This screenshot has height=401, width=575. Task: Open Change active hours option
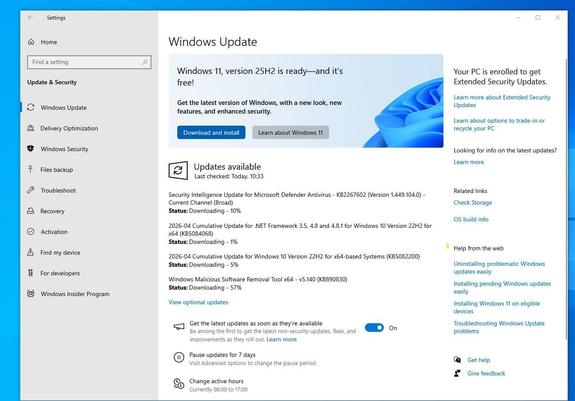216,381
